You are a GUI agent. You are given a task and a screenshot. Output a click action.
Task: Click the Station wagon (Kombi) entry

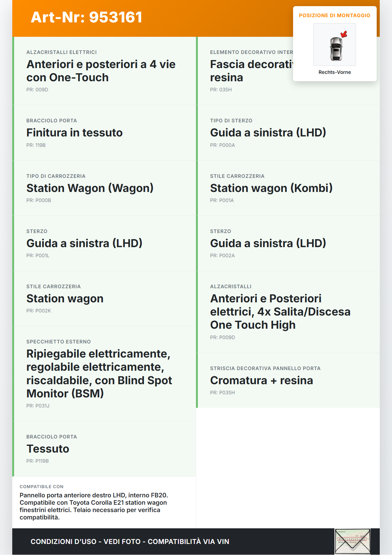coord(271,188)
